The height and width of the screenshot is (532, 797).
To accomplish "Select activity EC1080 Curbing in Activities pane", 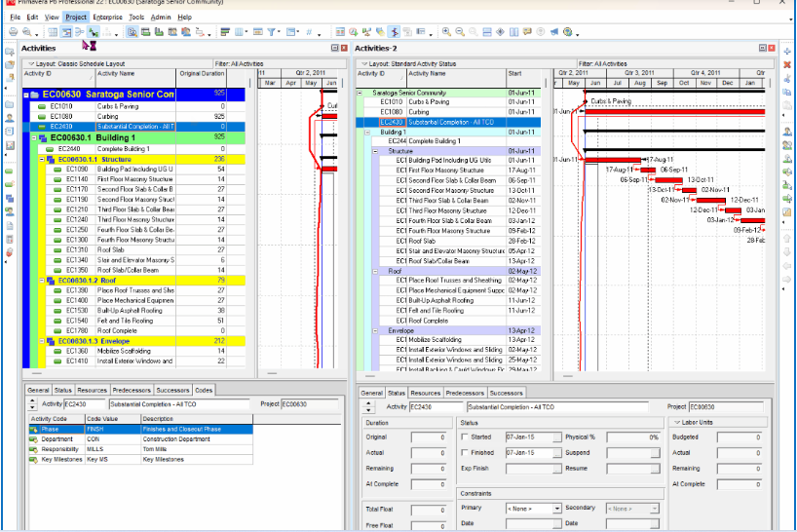I will (134, 117).
